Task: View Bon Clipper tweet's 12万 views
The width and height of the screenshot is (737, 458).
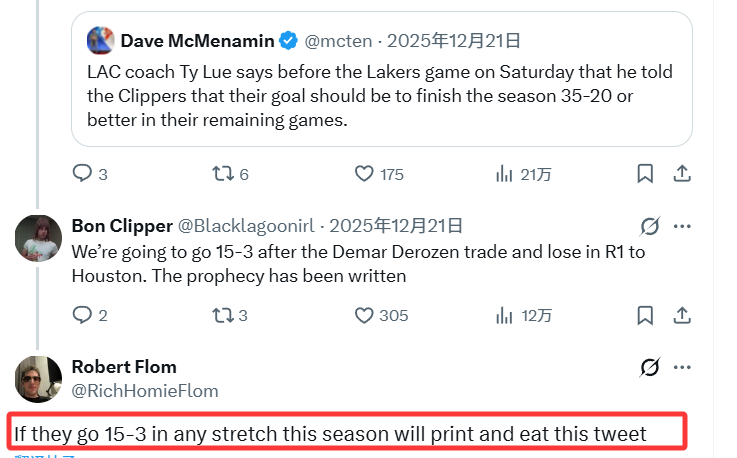Action: 504,315
